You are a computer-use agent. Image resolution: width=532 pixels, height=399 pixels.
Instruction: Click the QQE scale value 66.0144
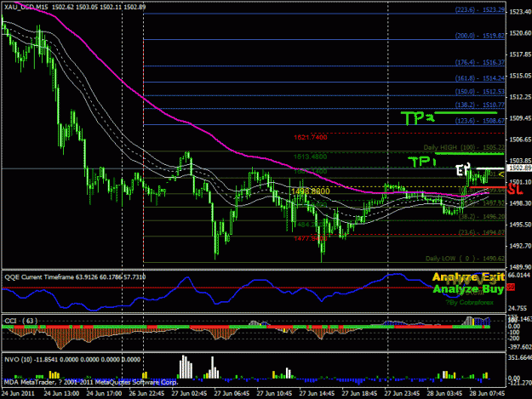(x=519, y=275)
